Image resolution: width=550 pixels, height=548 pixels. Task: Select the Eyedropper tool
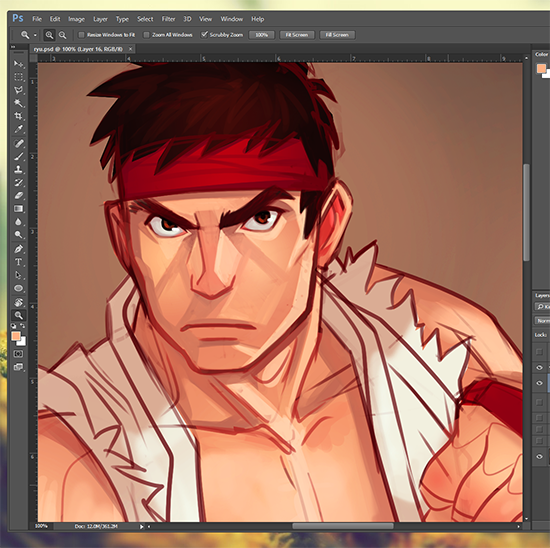18,129
